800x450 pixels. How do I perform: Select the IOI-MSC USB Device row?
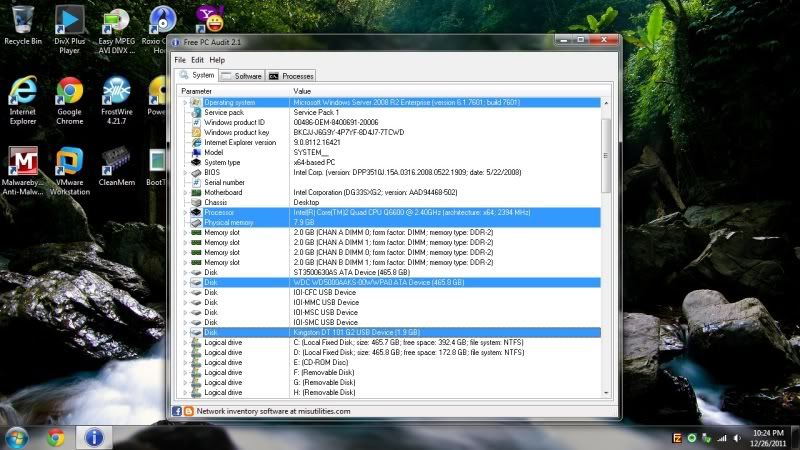pos(391,312)
